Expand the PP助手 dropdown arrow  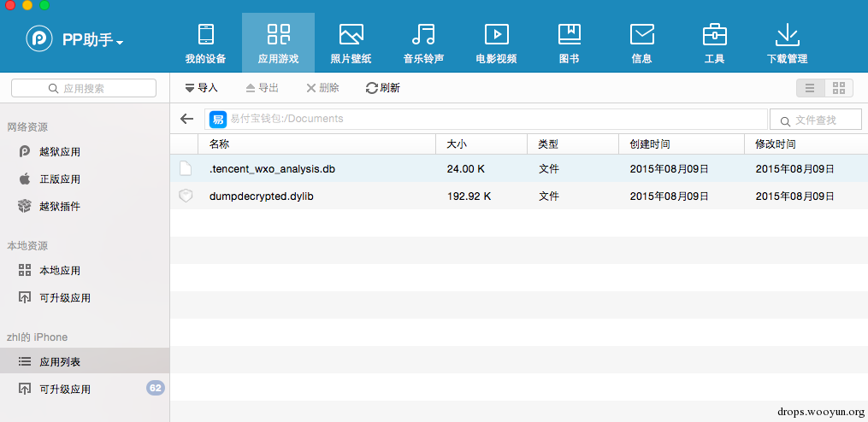[x=120, y=42]
